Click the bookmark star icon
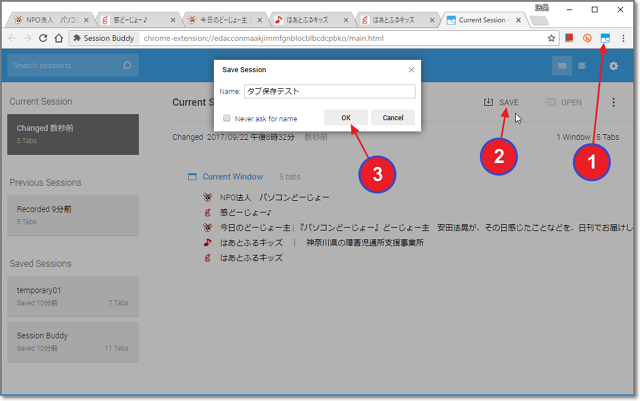Image resolution: width=640 pixels, height=401 pixels. [551, 38]
